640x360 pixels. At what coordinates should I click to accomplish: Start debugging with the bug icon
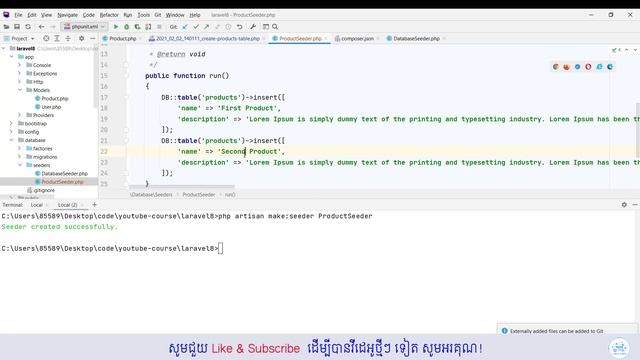[x=127, y=27]
